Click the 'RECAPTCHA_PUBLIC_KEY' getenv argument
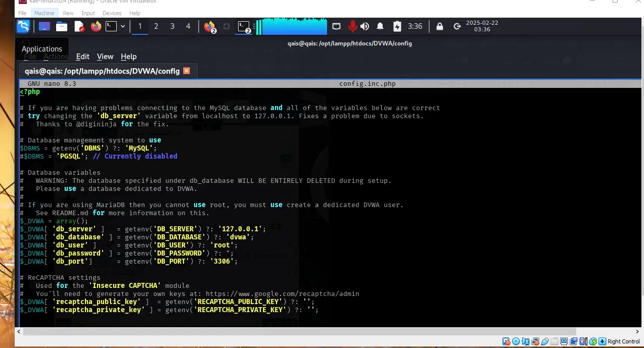Viewport: 644px width, 348px height. tap(238, 302)
